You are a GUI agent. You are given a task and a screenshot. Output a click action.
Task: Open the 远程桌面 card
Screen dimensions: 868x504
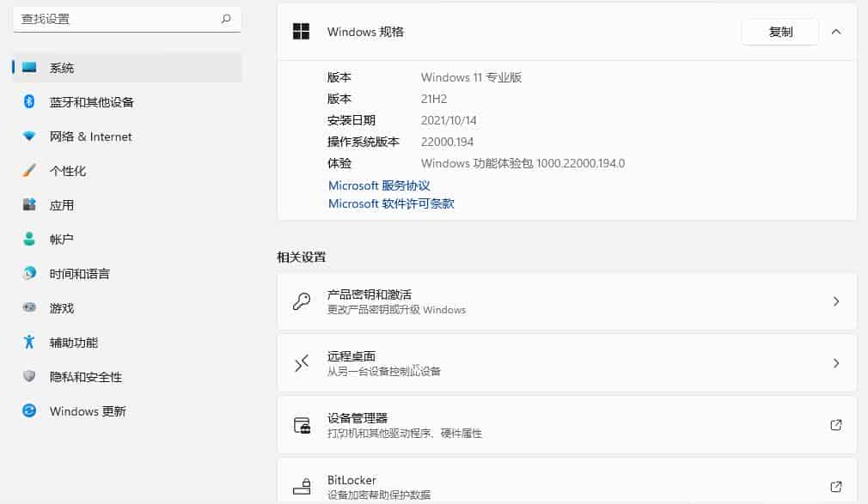click(x=567, y=363)
